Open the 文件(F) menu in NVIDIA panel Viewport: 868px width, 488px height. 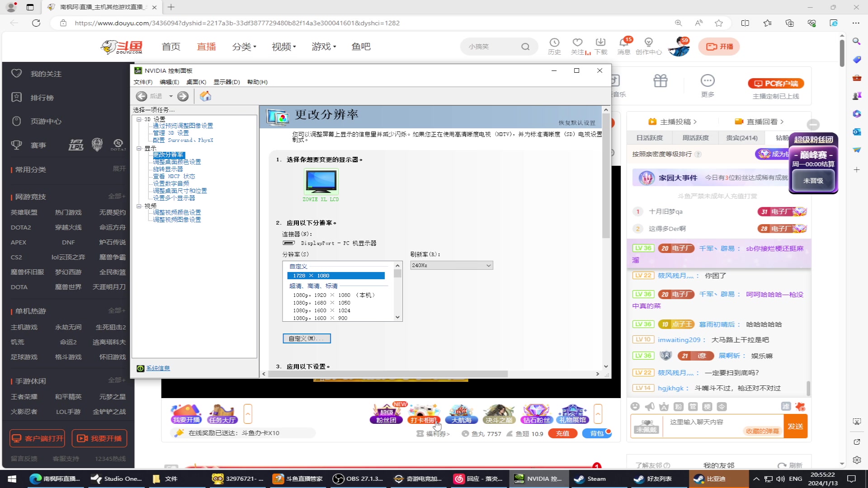pos(143,82)
